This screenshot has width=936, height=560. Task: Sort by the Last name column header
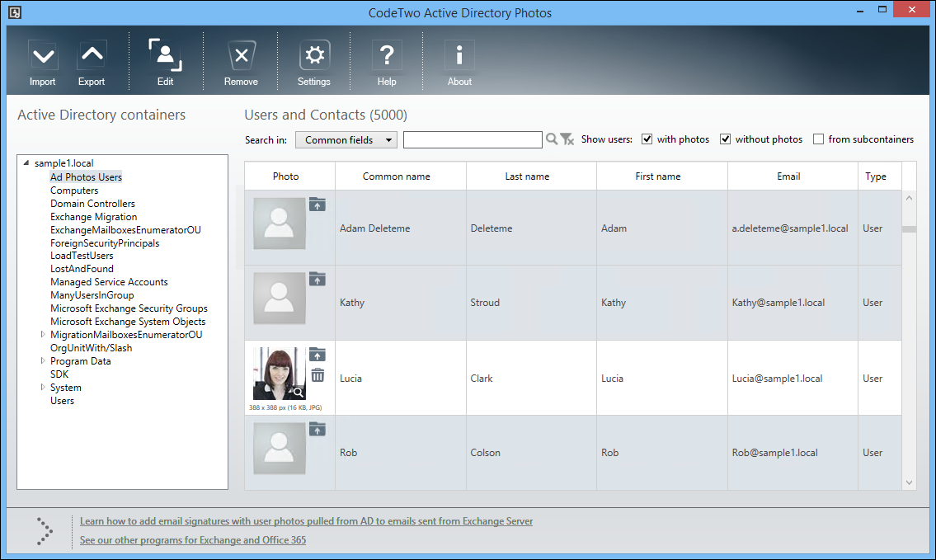pos(531,176)
